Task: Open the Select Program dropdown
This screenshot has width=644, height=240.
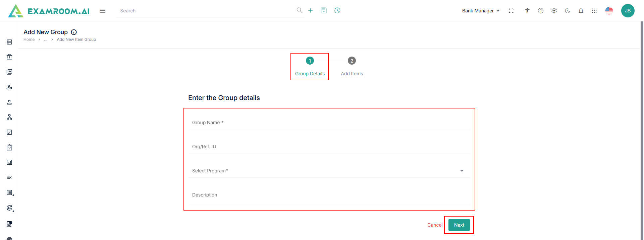Action: (x=329, y=171)
